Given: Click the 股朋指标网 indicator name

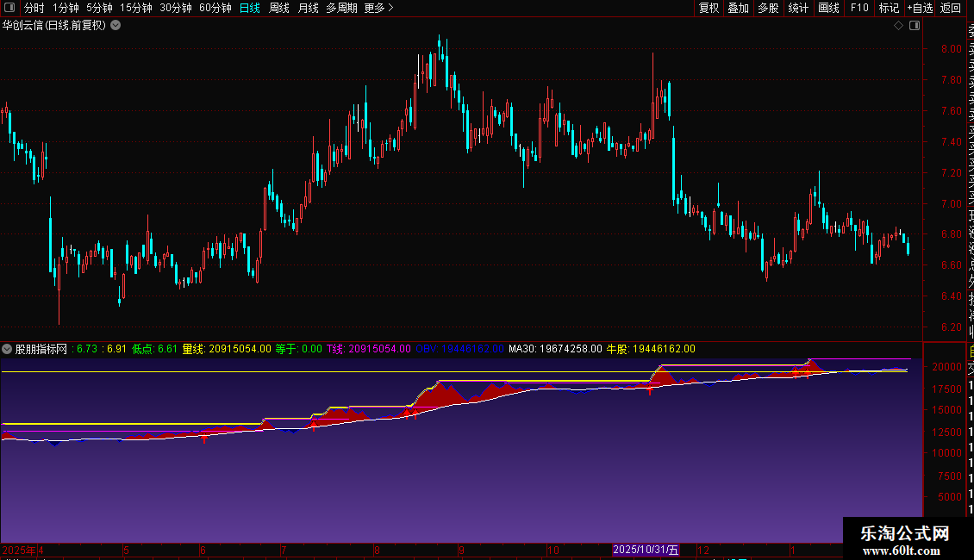Looking at the screenshot, I should (x=41, y=349).
